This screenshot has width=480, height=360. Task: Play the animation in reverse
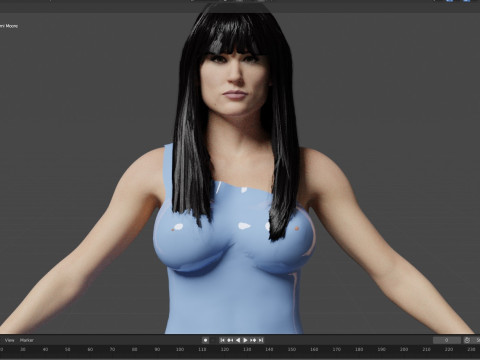click(x=238, y=340)
